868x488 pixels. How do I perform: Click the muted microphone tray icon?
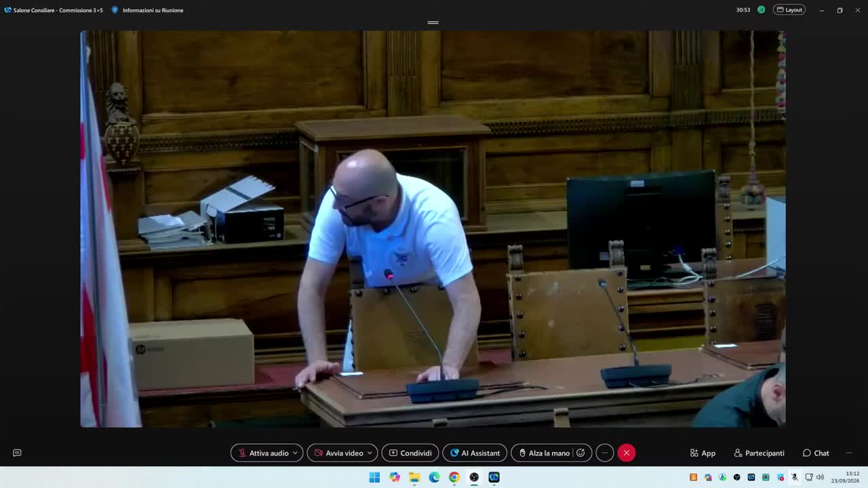point(795,477)
